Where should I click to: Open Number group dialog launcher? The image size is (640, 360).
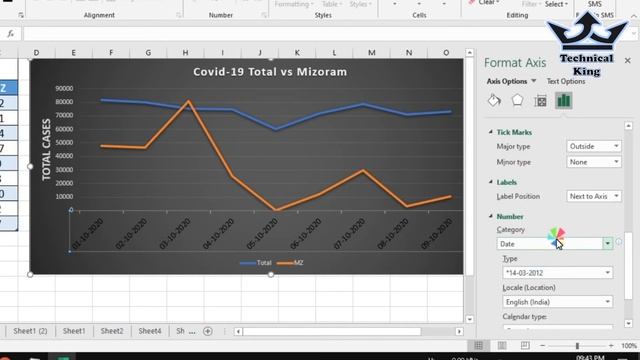tap(264, 15)
